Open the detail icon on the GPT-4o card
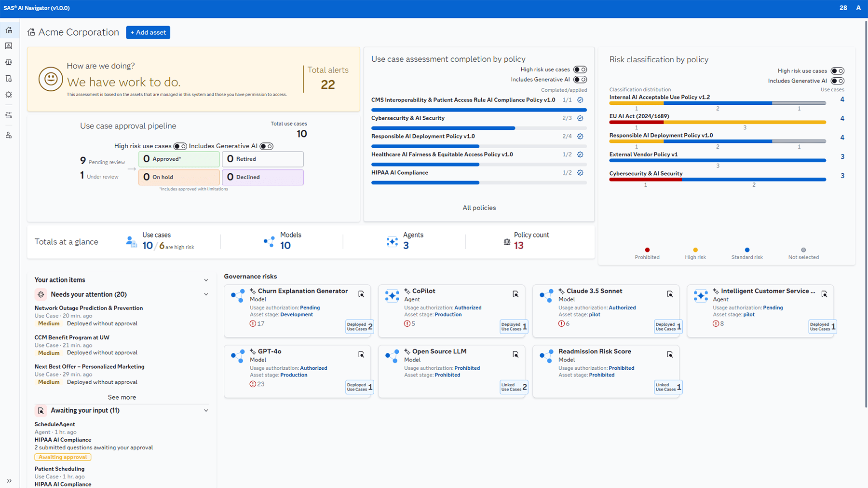Viewport: 868px width, 488px height. tap(361, 354)
